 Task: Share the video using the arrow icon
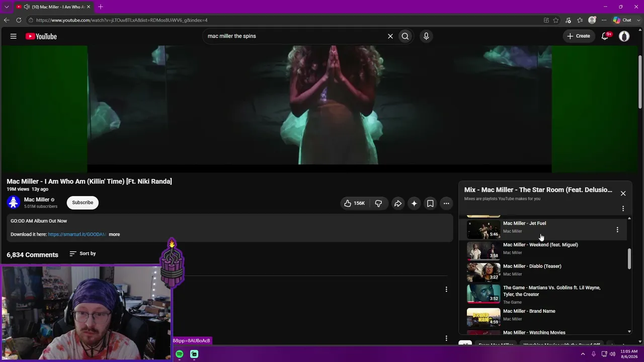coord(397,203)
